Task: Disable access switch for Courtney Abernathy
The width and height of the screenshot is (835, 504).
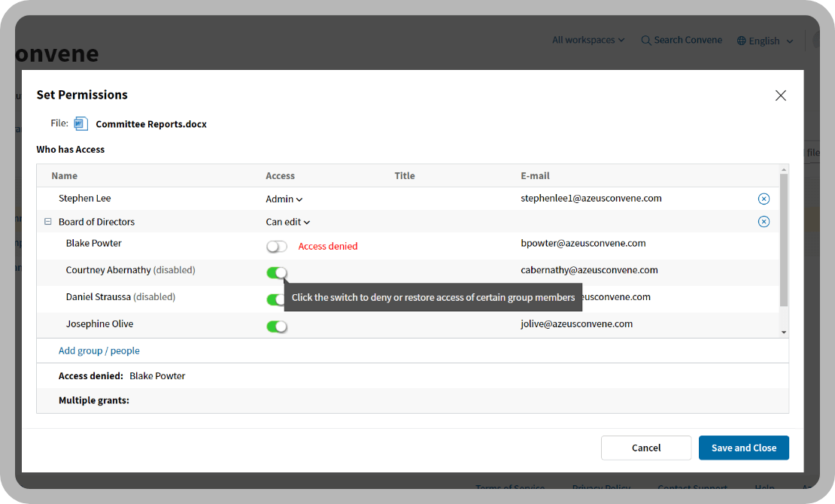Action: (x=277, y=272)
